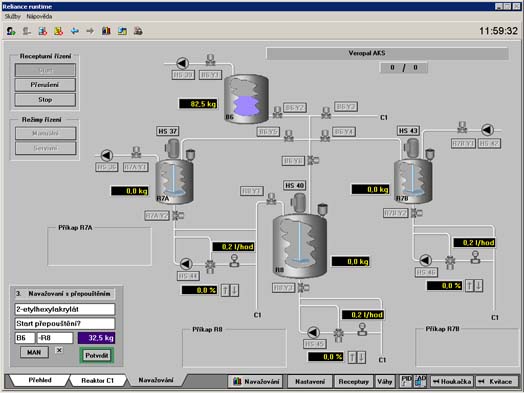Click the HS 37 agitator motor on R7A

click(173, 148)
